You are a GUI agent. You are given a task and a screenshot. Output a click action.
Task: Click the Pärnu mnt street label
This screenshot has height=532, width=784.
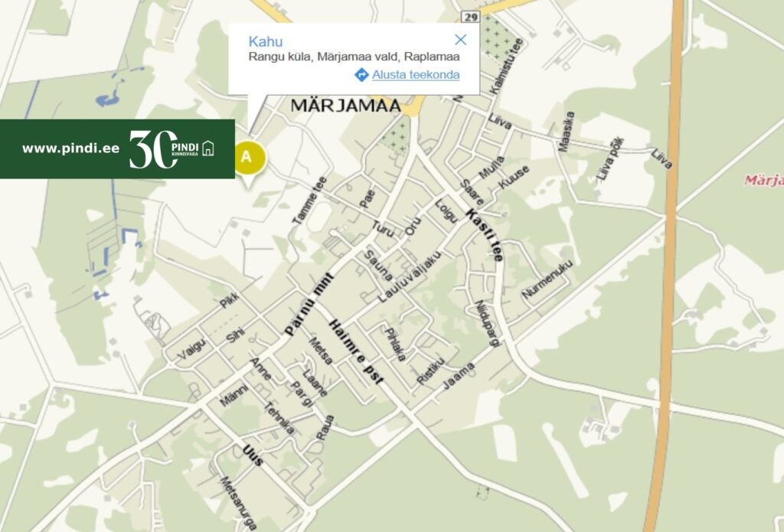[309, 304]
